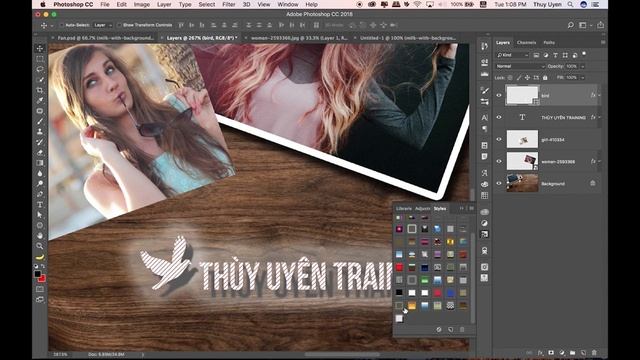This screenshot has width=640, height=360.
Task: Delete layer with Layers panel trash icon
Action: (x=594, y=353)
